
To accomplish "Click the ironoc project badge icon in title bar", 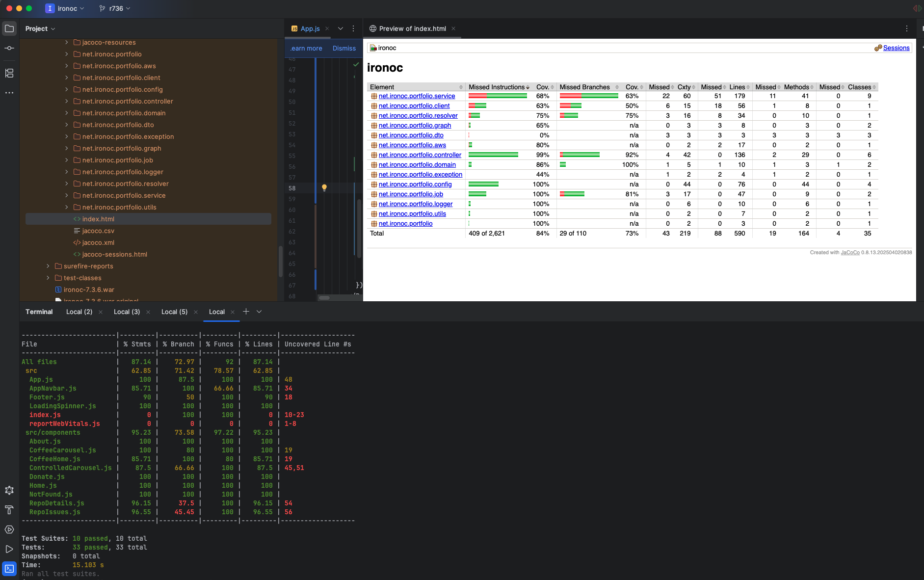I will tap(50, 8).
